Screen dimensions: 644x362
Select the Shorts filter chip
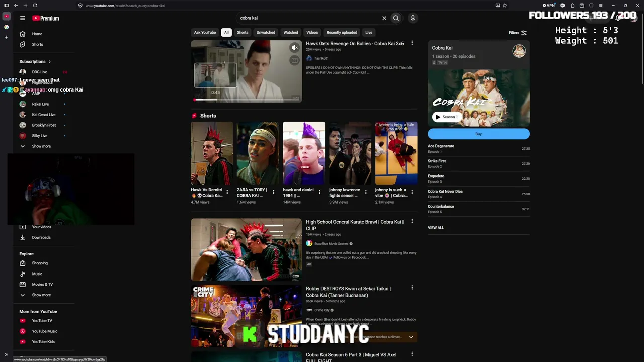tap(243, 33)
